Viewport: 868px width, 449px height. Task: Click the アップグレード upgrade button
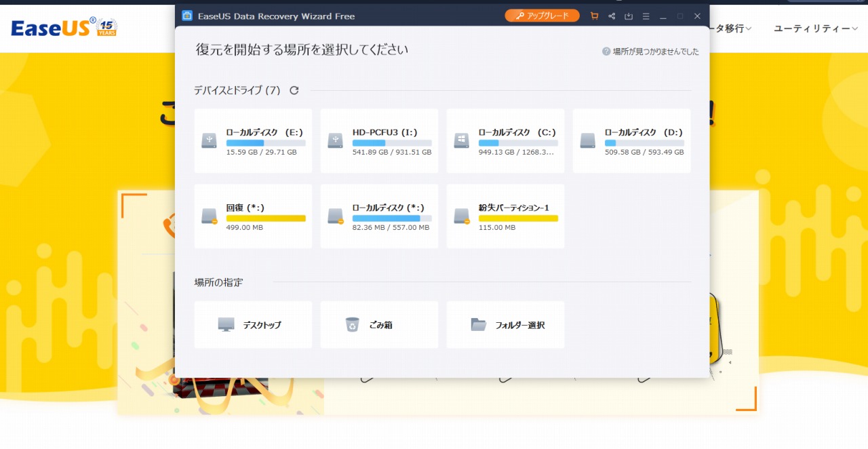(x=542, y=16)
